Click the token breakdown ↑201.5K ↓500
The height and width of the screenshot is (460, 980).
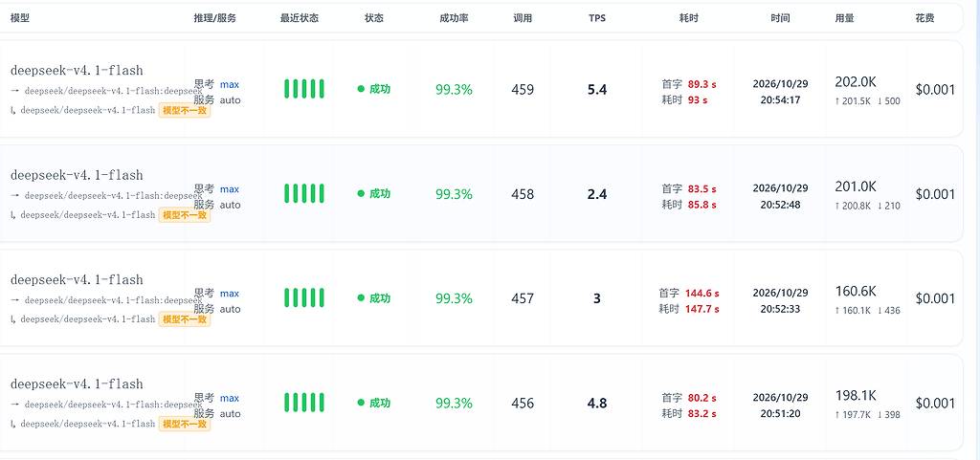[867, 101]
